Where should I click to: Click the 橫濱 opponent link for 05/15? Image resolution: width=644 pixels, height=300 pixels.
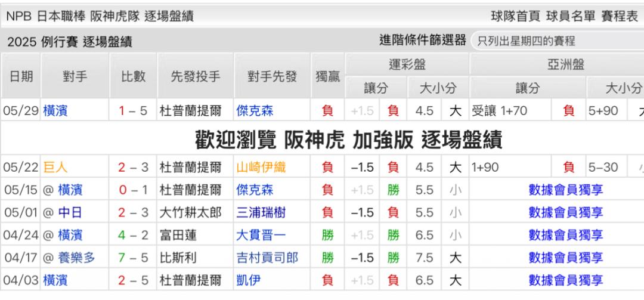click(x=70, y=190)
